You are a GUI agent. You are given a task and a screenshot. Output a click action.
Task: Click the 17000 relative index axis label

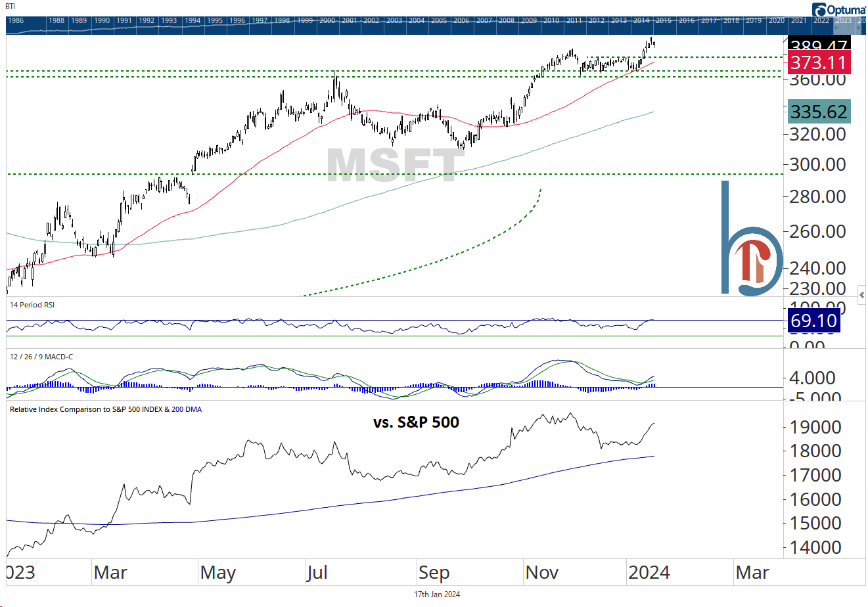click(x=815, y=475)
